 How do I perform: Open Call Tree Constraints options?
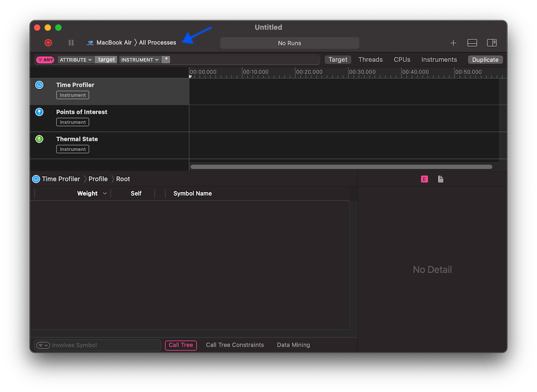(x=235, y=345)
